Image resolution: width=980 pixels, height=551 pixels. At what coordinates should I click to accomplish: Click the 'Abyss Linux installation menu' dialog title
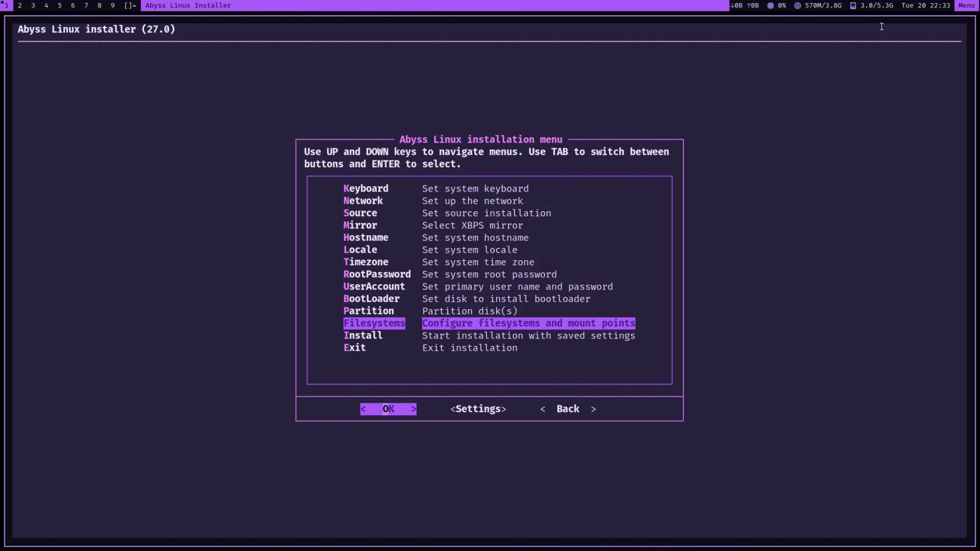pos(481,140)
